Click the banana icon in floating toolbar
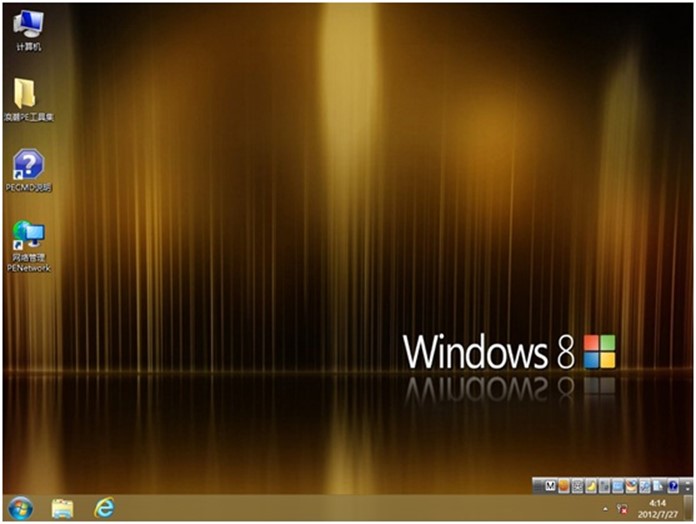The image size is (696, 524). 591,486
